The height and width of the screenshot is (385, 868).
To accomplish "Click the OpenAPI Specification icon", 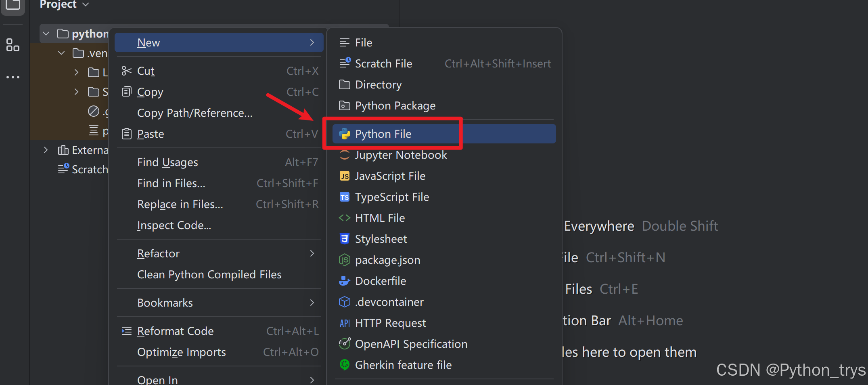I will (345, 344).
